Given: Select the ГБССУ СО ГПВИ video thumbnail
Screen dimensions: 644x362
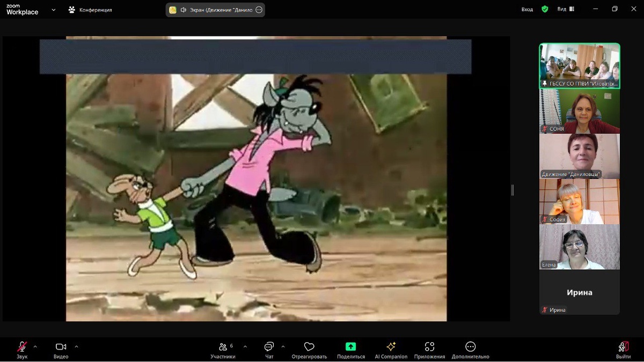Looking at the screenshot, I should coord(580,66).
